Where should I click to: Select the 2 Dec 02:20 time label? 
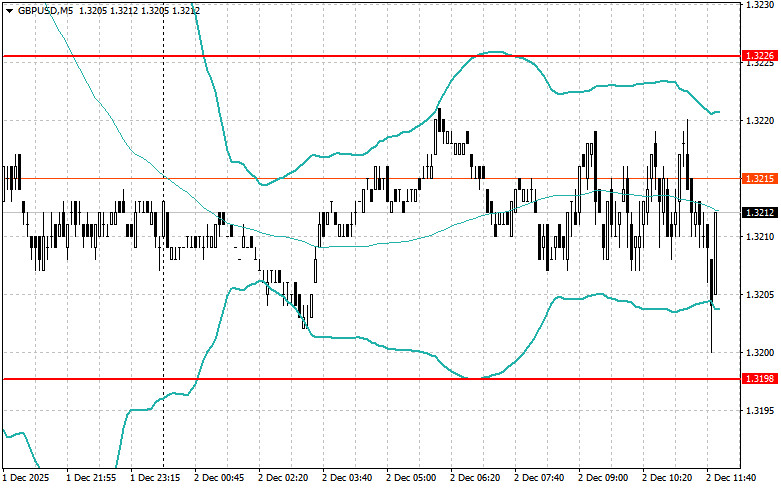(283, 478)
